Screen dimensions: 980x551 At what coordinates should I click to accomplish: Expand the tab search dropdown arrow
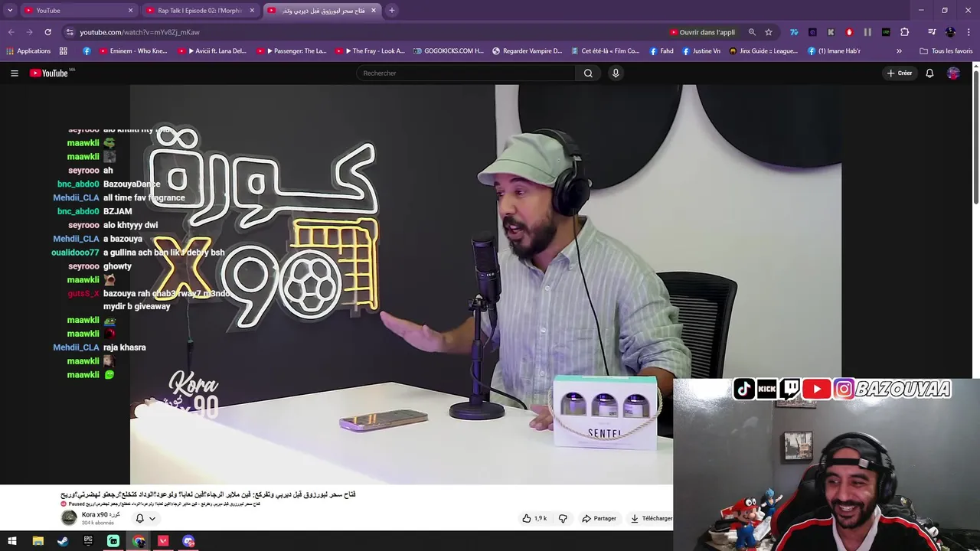pyautogui.click(x=10, y=11)
